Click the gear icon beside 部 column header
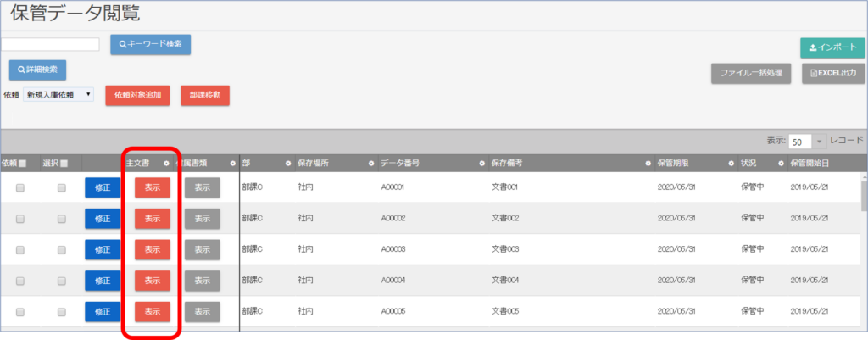 tap(287, 163)
